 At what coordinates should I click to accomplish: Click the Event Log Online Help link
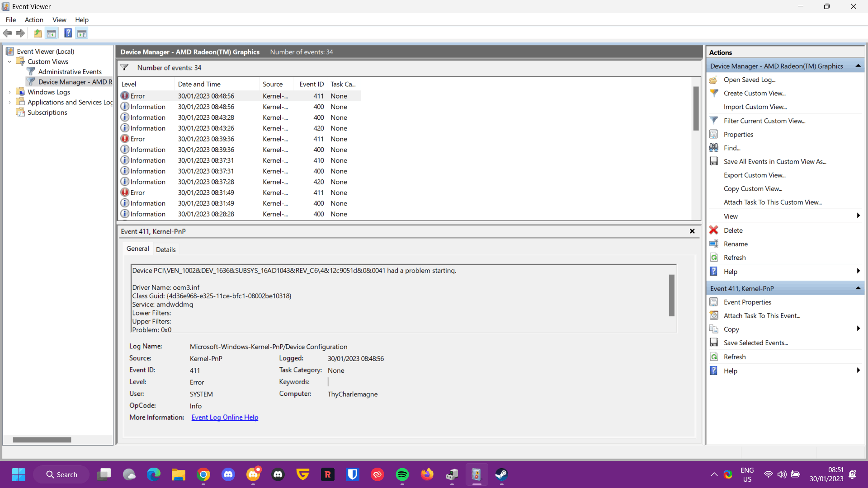point(225,417)
